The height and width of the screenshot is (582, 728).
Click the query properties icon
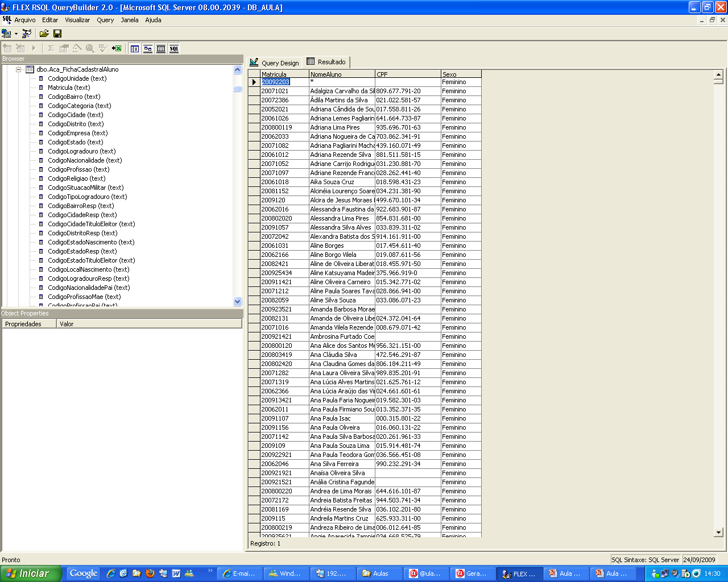coord(64,48)
